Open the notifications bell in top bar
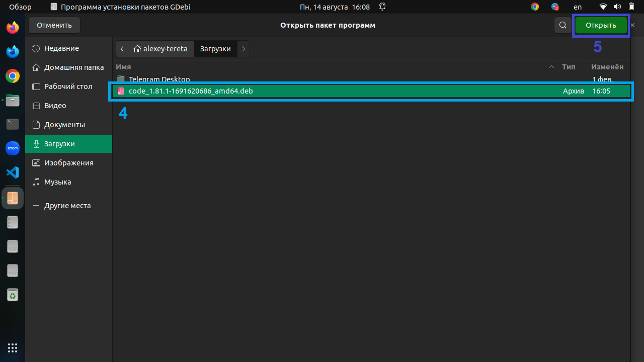Viewport: 644px width, 362px height. pos(382,7)
